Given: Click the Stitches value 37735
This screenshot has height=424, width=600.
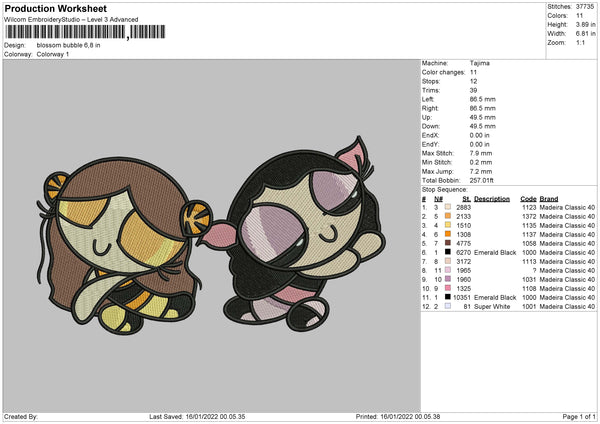Looking at the screenshot, I should click(585, 7).
